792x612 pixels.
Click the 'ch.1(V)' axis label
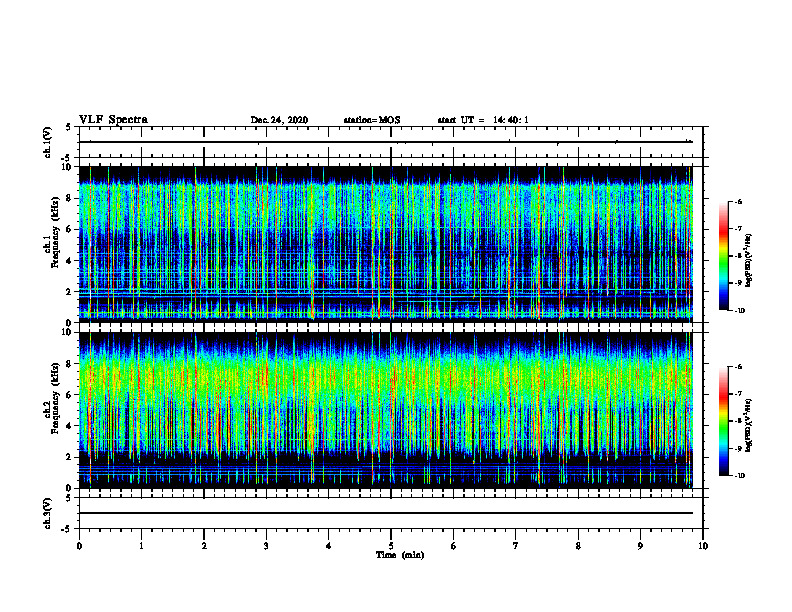[48, 142]
